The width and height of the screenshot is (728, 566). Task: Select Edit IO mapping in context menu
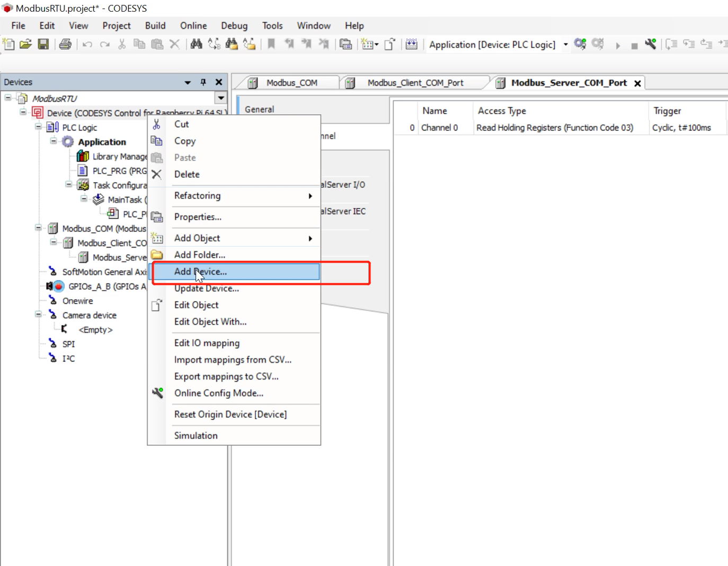[234, 343]
